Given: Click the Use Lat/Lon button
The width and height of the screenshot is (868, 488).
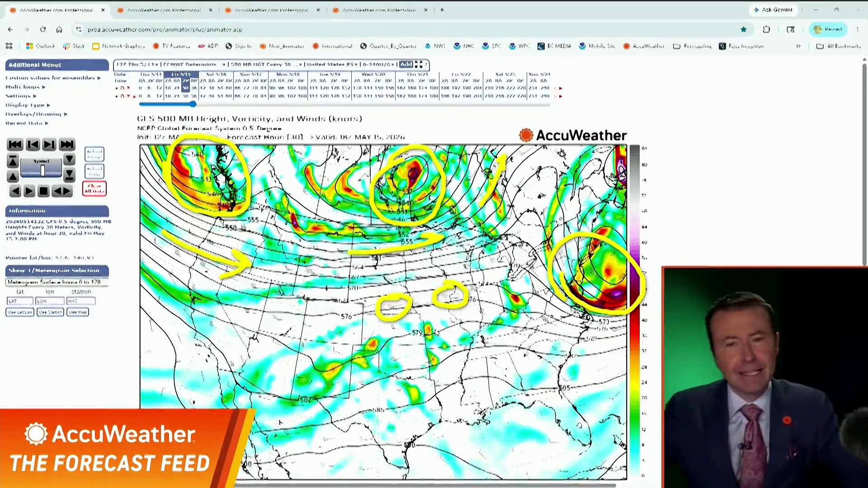Looking at the screenshot, I should (20, 312).
